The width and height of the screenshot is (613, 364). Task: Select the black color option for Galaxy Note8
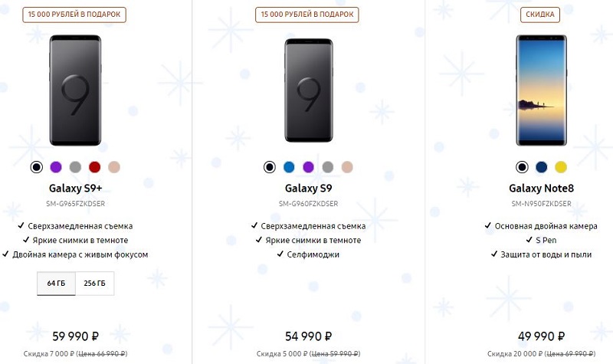pyautogui.click(x=522, y=166)
